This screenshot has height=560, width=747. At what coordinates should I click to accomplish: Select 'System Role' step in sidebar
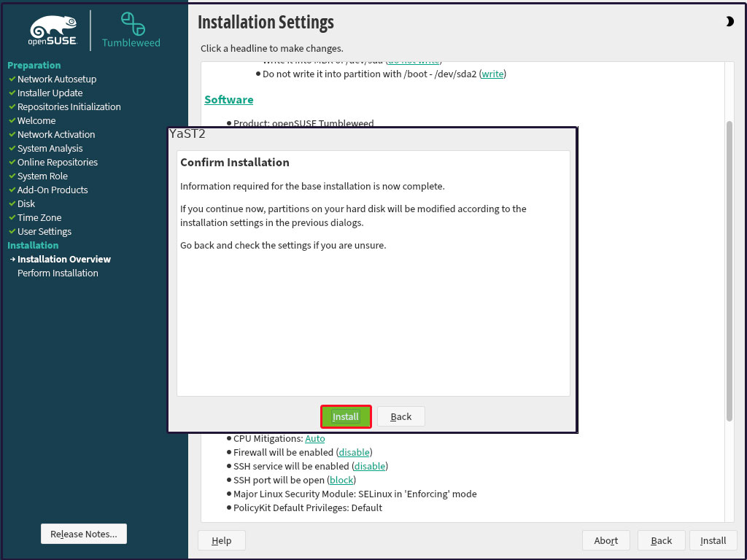pyautogui.click(x=42, y=176)
